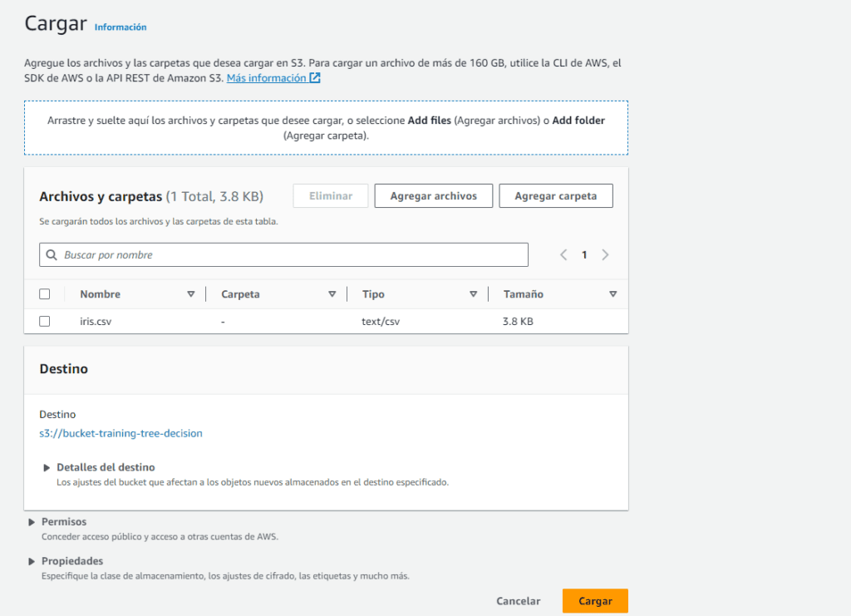This screenshot has height=616, width=851.
Task: Go to next page chevron
Action: point(605,255)
